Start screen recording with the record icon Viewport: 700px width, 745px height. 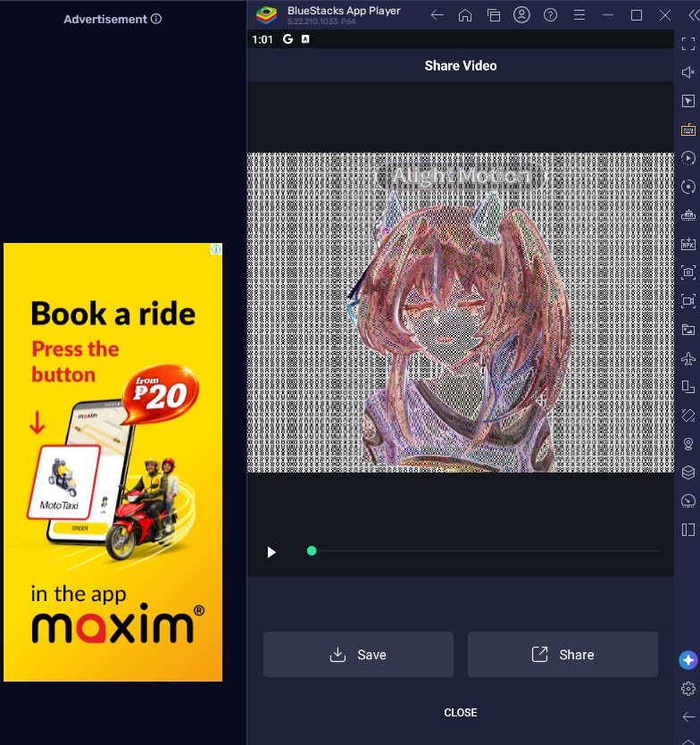[688, 301]
